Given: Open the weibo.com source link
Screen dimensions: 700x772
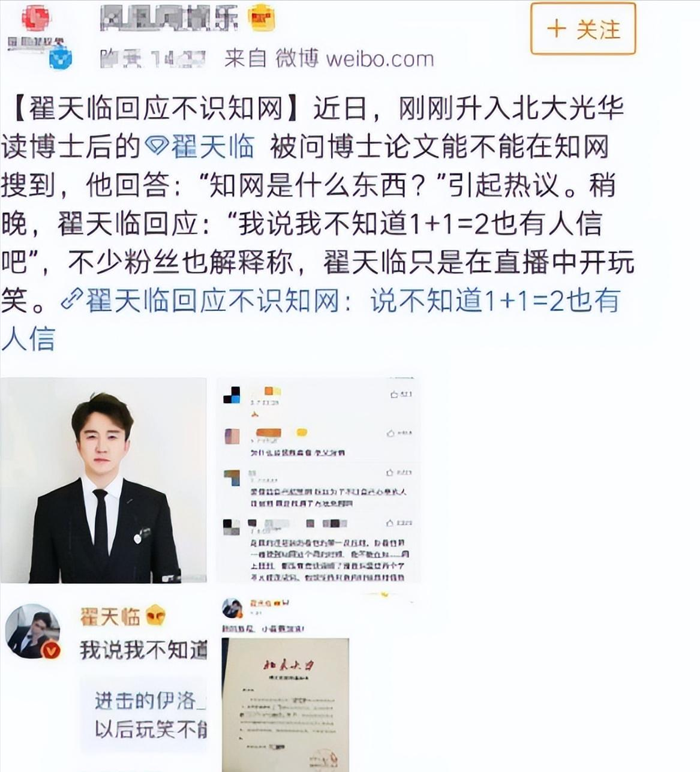Looking at the screenshot, I should pos(380,59).
